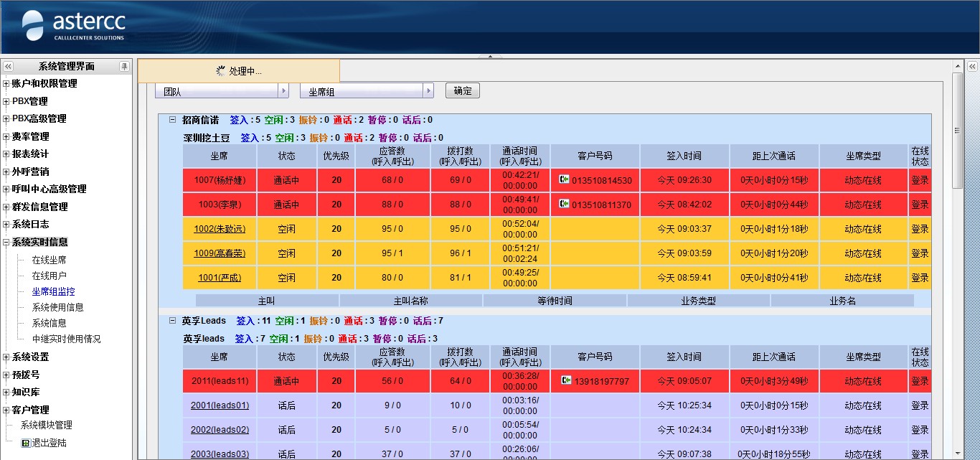Image resolution: width=980 pixels, height=460 pixels.
Task: Select 中继实时使用情况 menu item
Action: pyautogui.click(x=66, y=339)
